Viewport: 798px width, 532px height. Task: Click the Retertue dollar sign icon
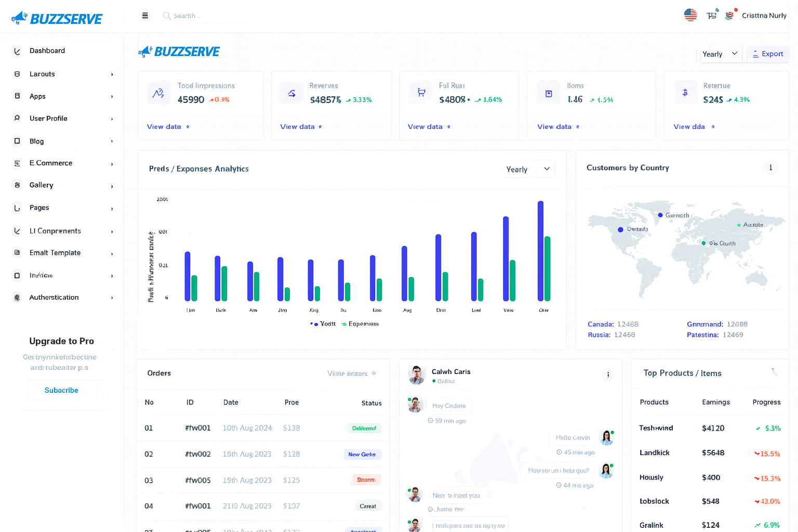(685, 93)
